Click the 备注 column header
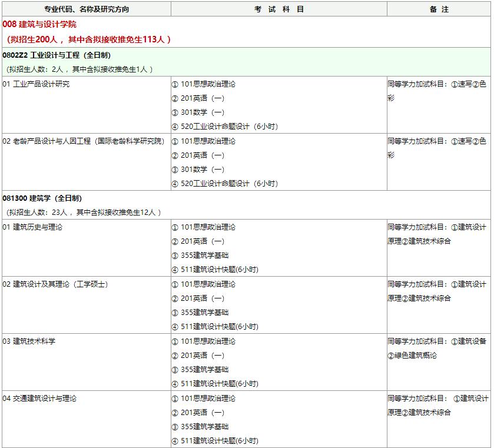The height and width of the screenshot is (448, 494). pos(439,9)
